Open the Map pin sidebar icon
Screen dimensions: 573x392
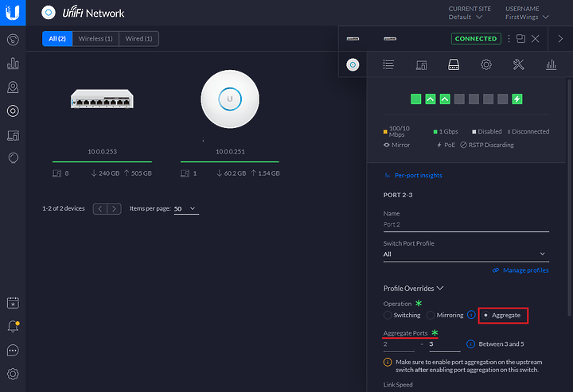pyautogui.click(x=13, y=87)
